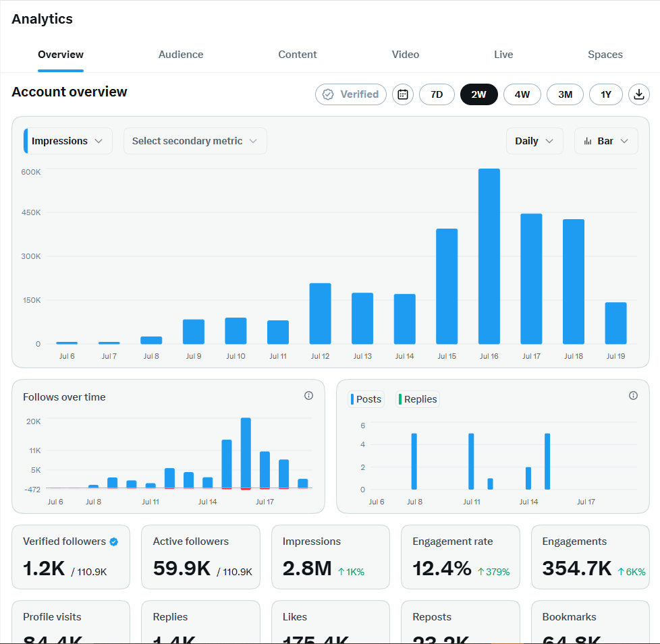Click the Jul 12 impressions bar
Image resolution: width=660 pixels, height=644 pixels.
(320, 314)
